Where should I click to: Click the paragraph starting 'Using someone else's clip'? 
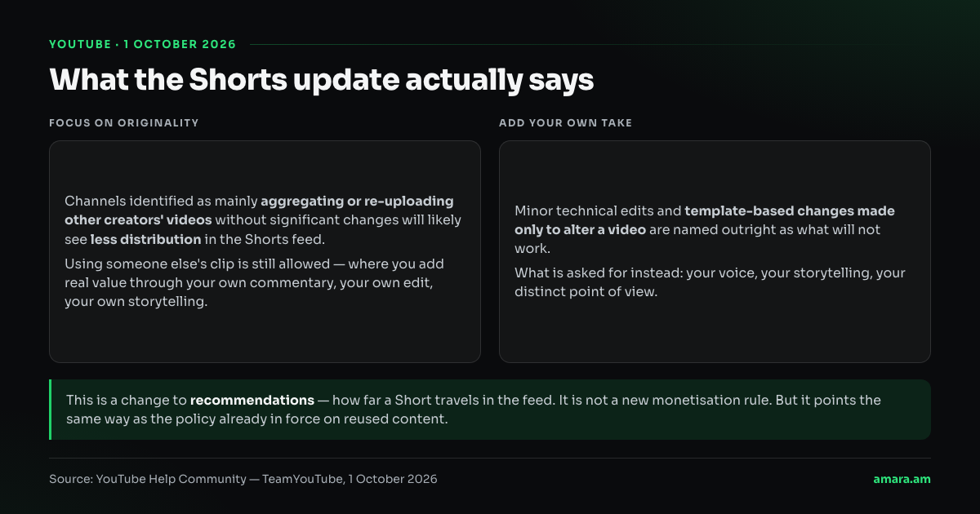tap(254, 283)
